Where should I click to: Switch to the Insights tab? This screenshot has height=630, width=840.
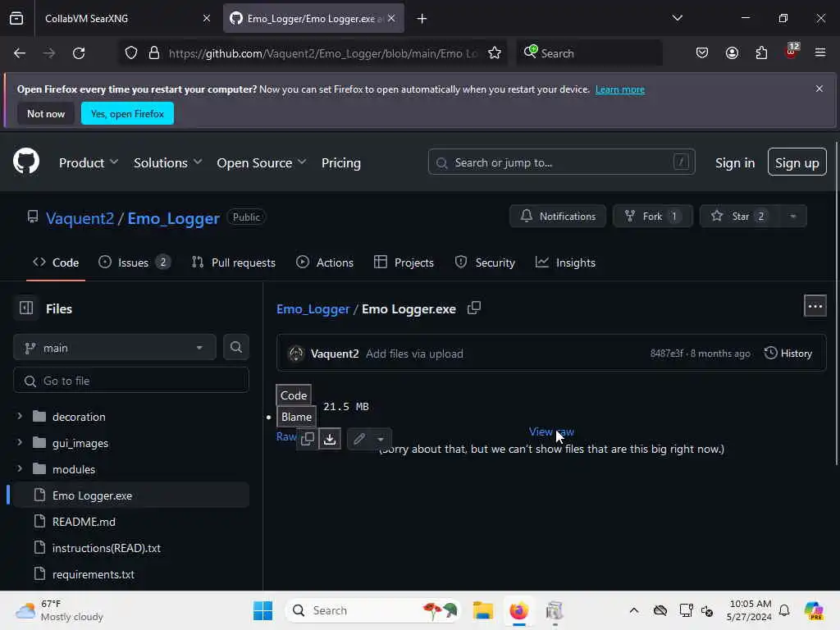[565, 262]
